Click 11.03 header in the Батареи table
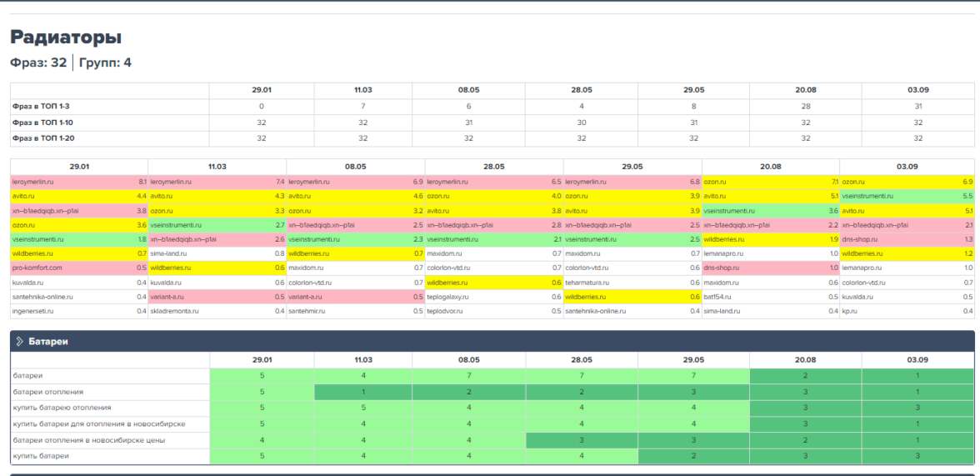The image size is (980, 476). [x=363, y=360]
